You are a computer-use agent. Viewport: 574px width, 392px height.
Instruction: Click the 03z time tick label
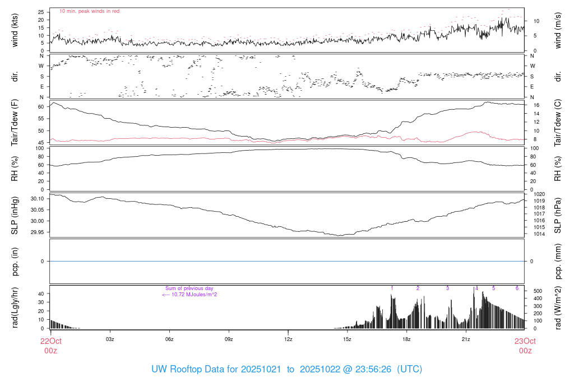[x=110, y=339]
